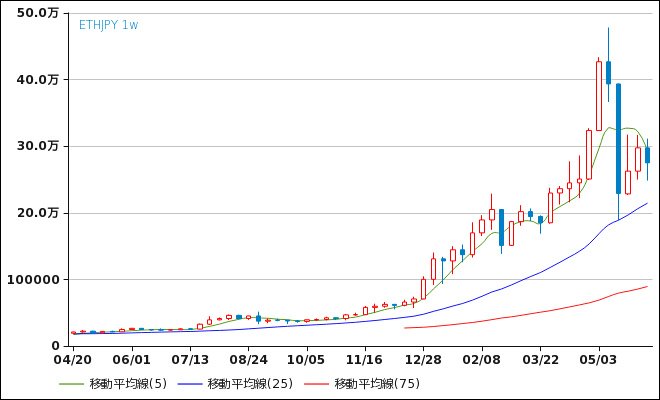
Task: Click the blue legend line for 移動平均線(25)
Action: (190, 384)
